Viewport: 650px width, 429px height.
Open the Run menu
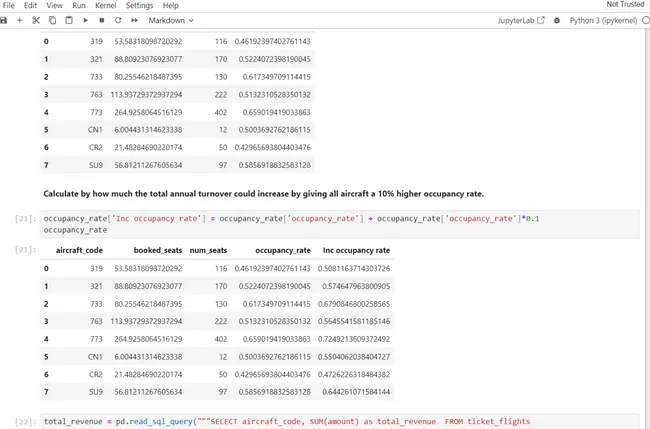point(78,6)
